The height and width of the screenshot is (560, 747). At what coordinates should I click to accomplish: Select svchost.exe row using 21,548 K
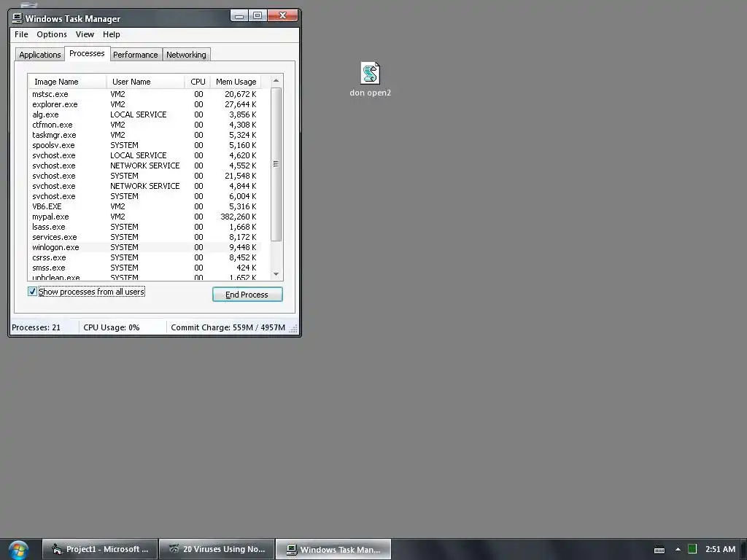point(145,176)
